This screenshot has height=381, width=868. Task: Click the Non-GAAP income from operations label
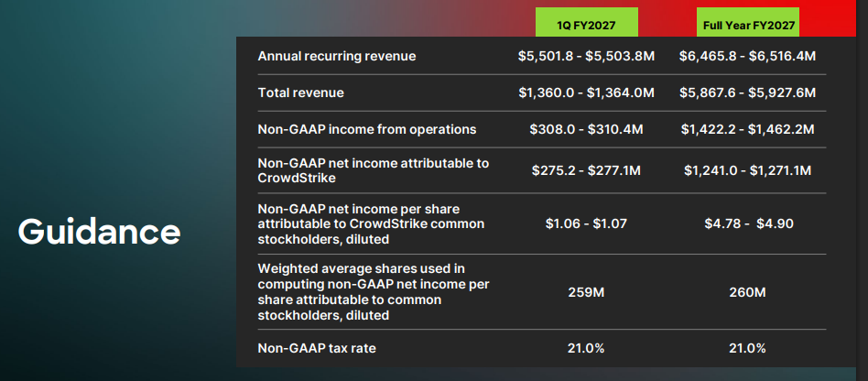pos(367,130)
